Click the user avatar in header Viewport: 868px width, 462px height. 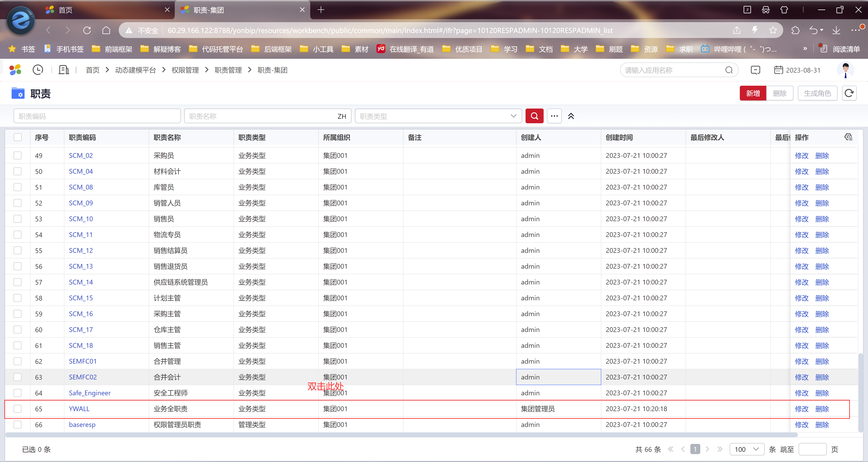pyautogui.click(x=845, y=70)
